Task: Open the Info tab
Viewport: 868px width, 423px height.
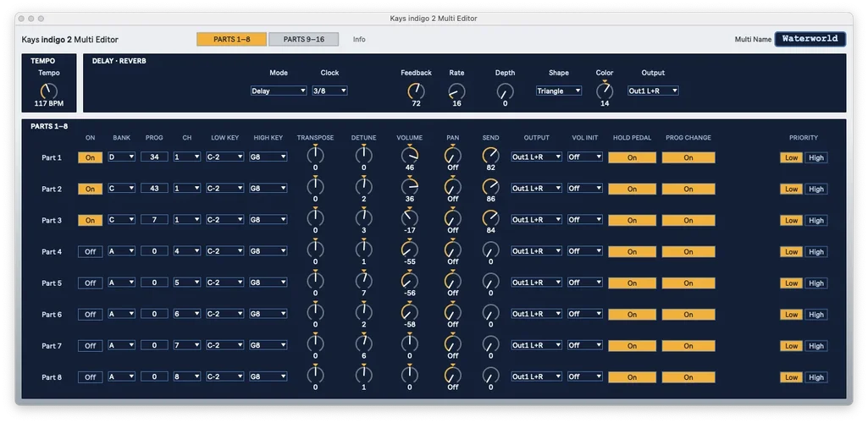Action: click(x=359, y=39)
